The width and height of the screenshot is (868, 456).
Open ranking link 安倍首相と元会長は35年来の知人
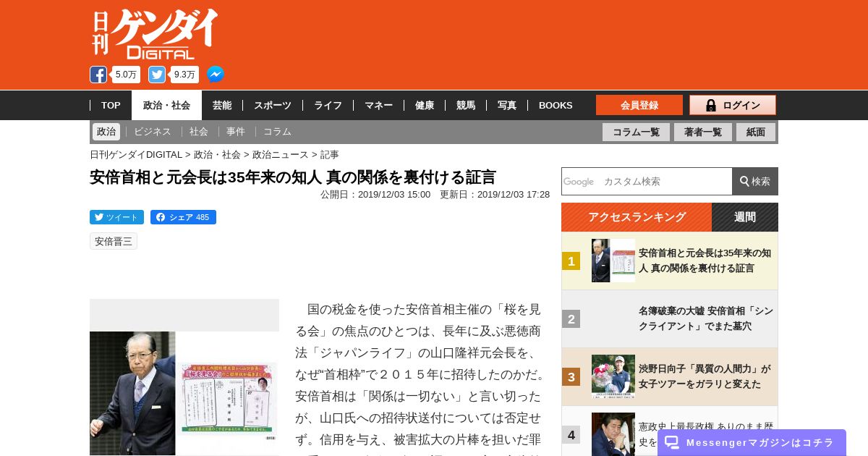(705, 261)
